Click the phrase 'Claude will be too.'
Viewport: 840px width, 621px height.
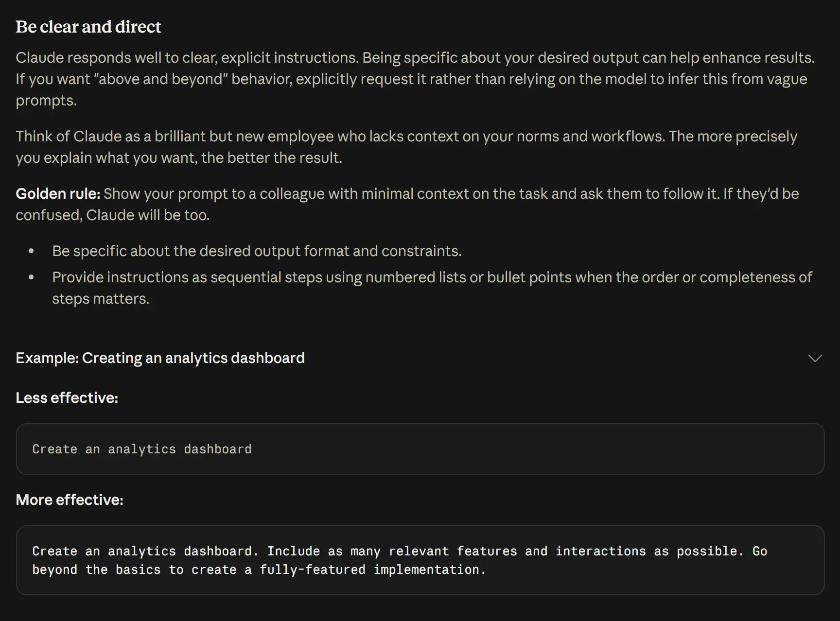click(x=148, y=215)
